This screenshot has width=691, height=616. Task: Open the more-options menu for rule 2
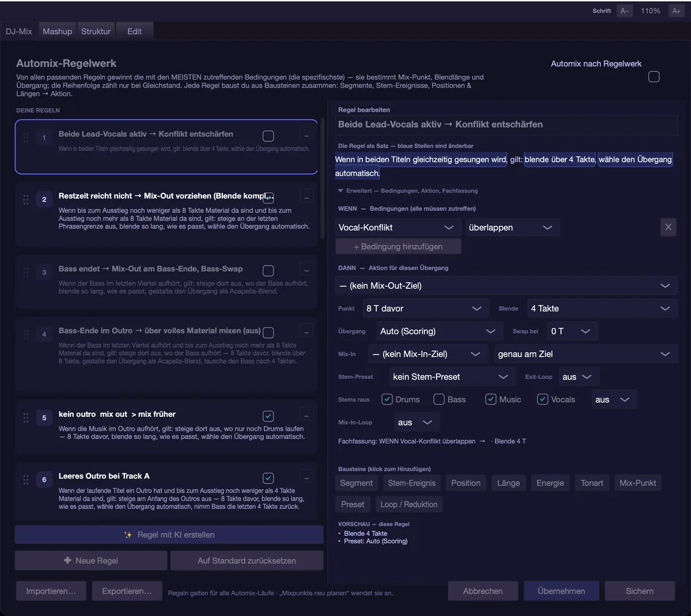click(x=306, y=197)
